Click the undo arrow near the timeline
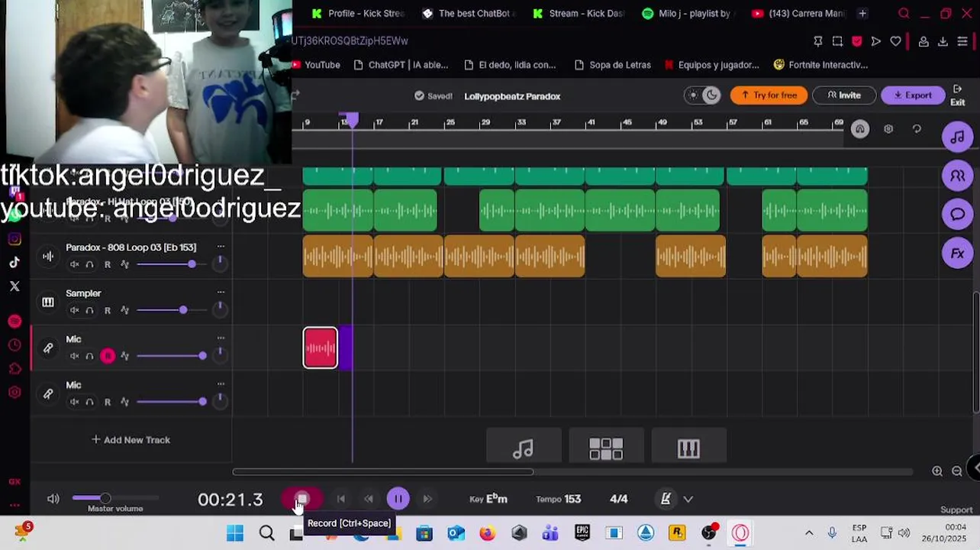Screen dimensions: 980x550 917,129
